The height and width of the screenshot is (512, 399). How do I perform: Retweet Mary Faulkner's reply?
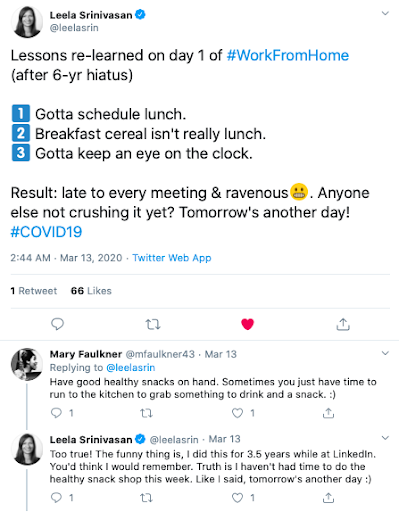pos(146,413)
